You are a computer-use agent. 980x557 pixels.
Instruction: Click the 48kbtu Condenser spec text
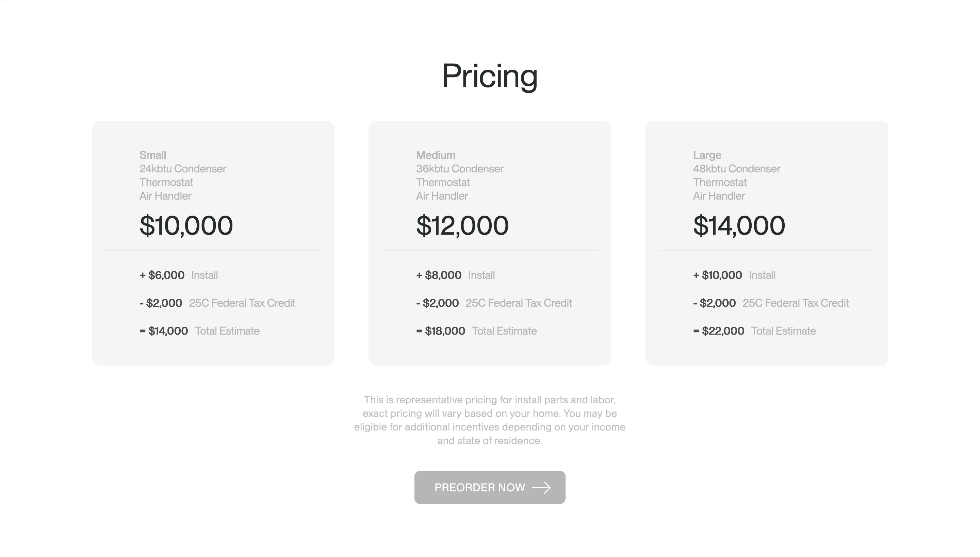pos(736,168)
